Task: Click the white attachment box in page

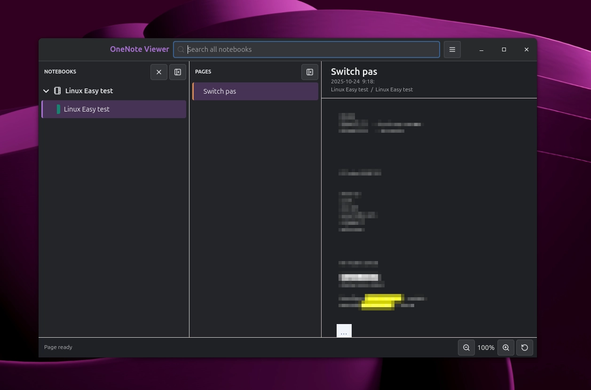Action: coord(344,330)
